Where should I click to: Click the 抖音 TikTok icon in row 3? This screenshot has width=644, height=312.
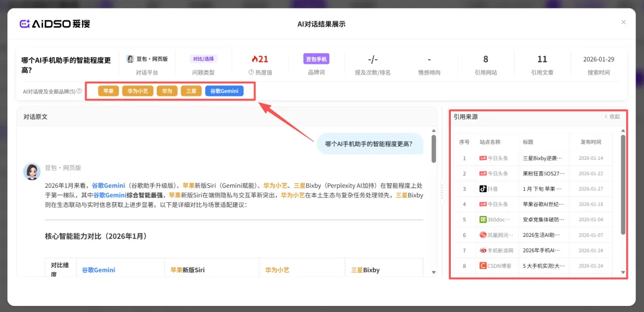pyautogui.click(x=483, y=189)
